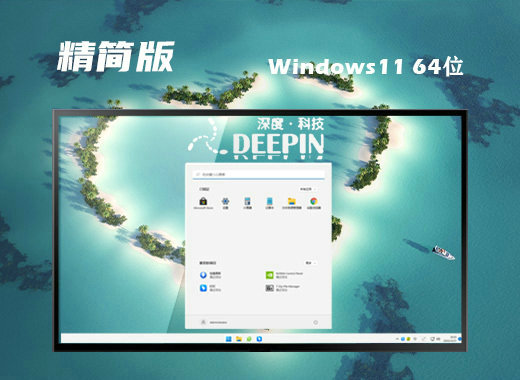The height and width of the screenshot is (380, 520).
Task: Open the Settings gear in pinned apps
Action: [x=226, y=203]
